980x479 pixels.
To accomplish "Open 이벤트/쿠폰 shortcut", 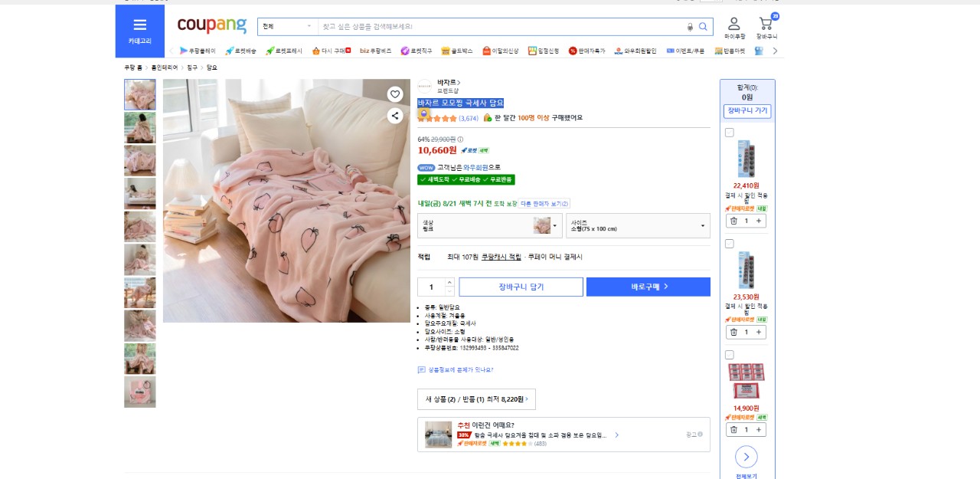I will 684,51.
